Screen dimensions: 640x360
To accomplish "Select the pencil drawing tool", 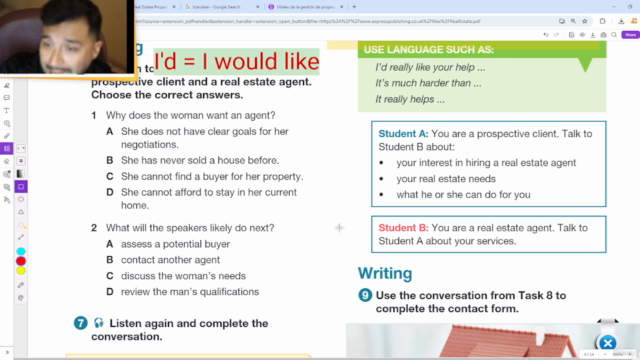I will (7, 136).
